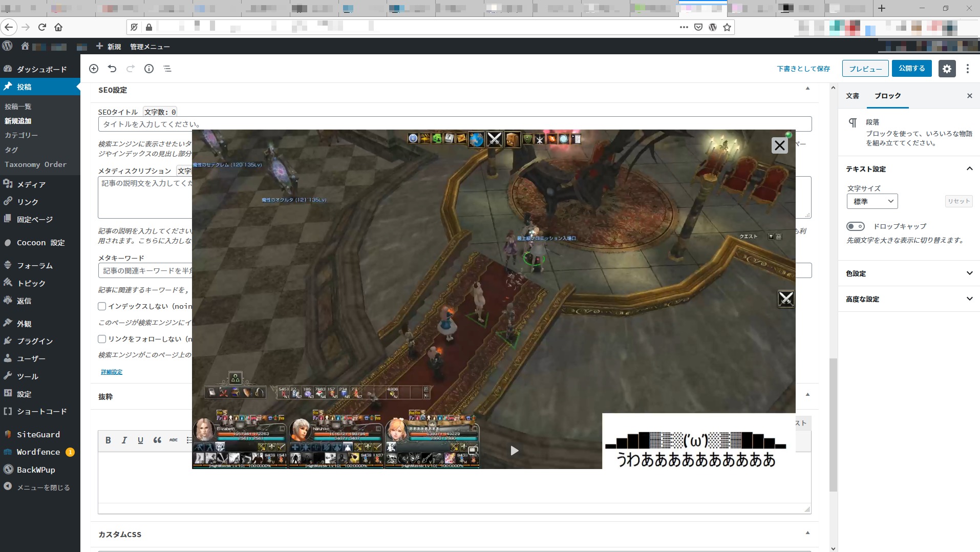The height and width of the screenshot is (552, 980).
Task: Open the posts list submenu
Action: pos(18,107)
